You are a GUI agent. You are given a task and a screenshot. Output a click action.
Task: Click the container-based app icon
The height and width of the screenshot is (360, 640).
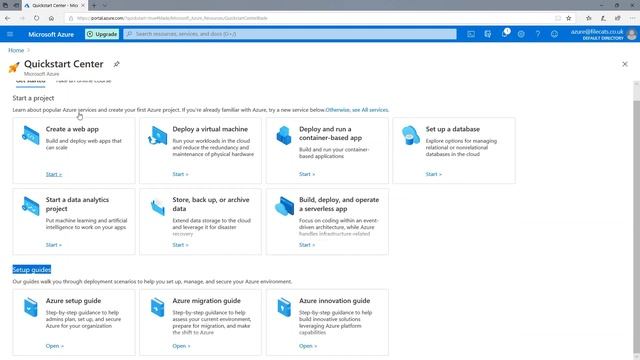pyautogui.click(x=284, y=135)
